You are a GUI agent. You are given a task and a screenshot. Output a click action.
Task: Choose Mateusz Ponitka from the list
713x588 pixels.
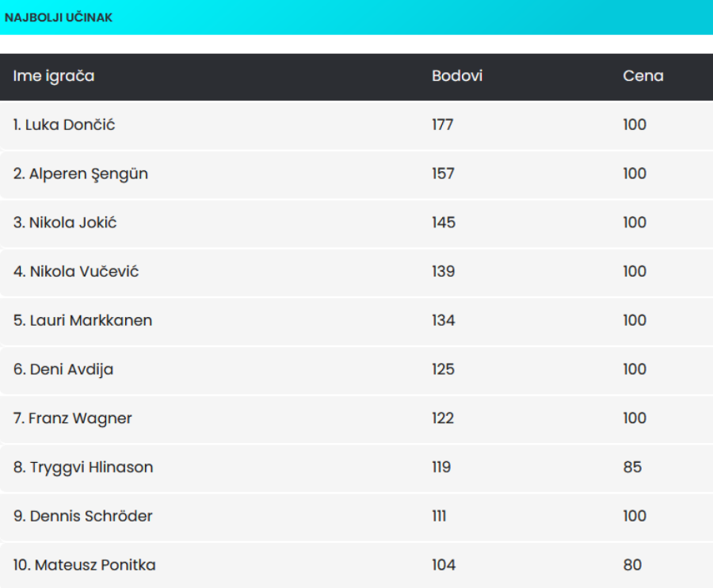click(x=84, y=566)
